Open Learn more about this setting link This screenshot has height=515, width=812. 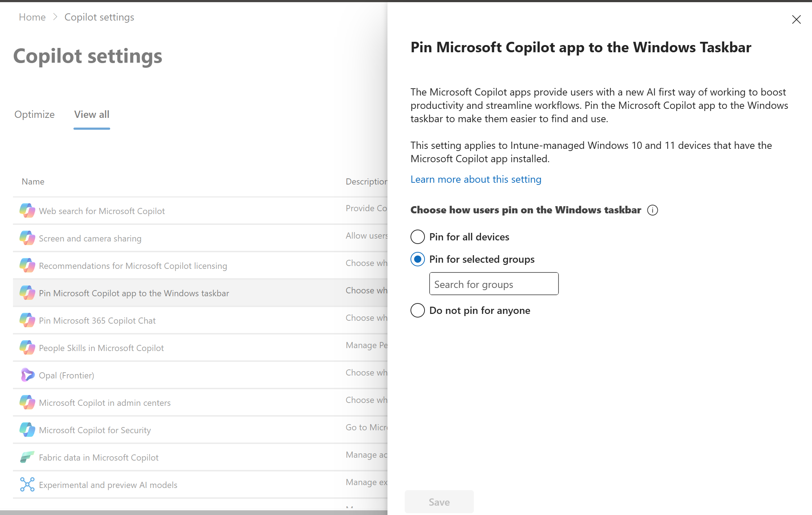476,179
